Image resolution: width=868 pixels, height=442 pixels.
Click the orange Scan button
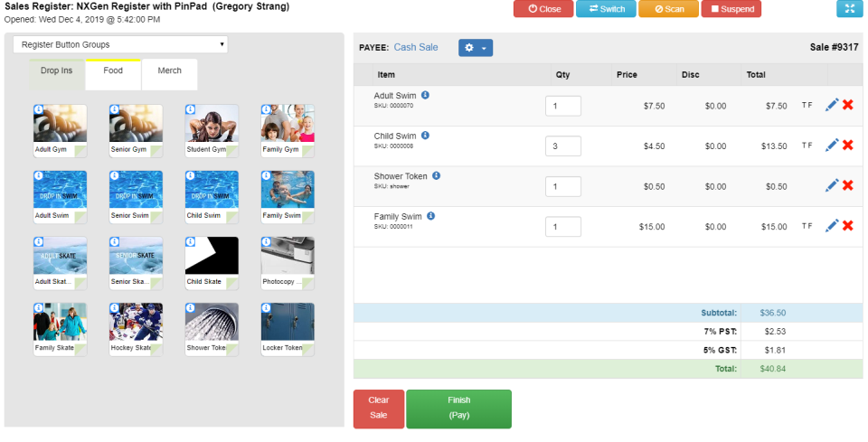click(669, 9)
